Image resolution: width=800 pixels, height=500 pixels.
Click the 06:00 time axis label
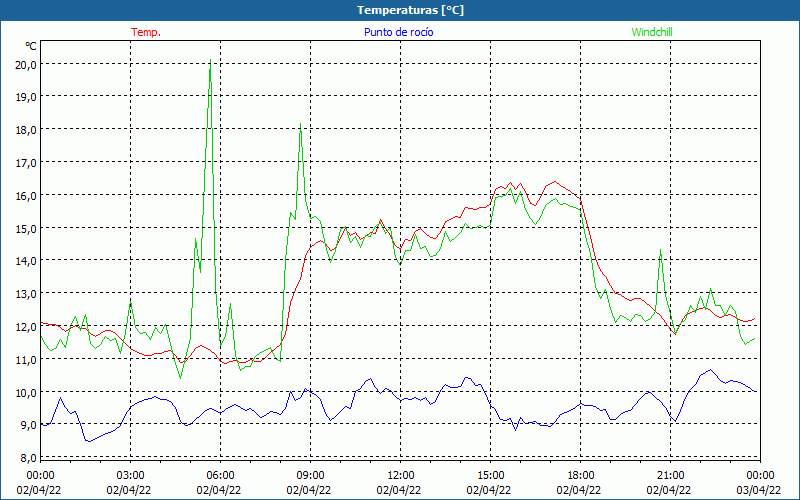(x=220, y=476)
